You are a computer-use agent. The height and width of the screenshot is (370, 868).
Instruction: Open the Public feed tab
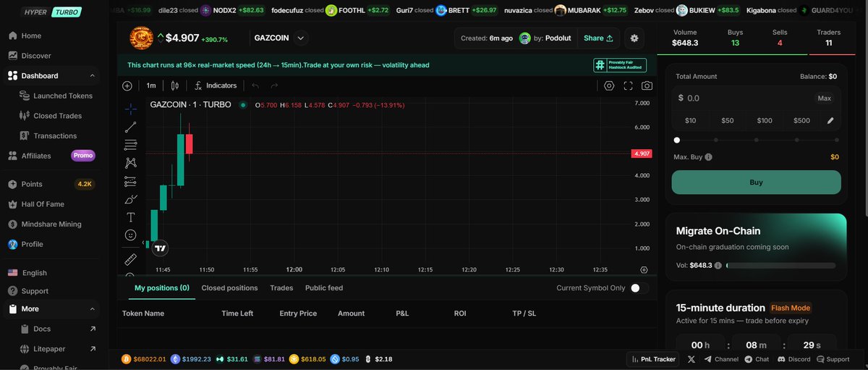point(324,287)
